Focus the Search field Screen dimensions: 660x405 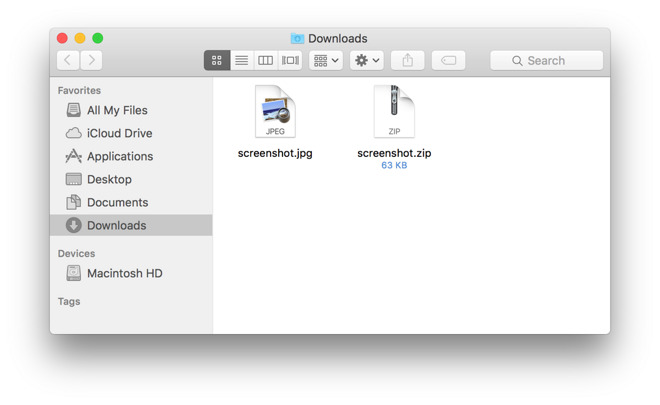[546, 60]
